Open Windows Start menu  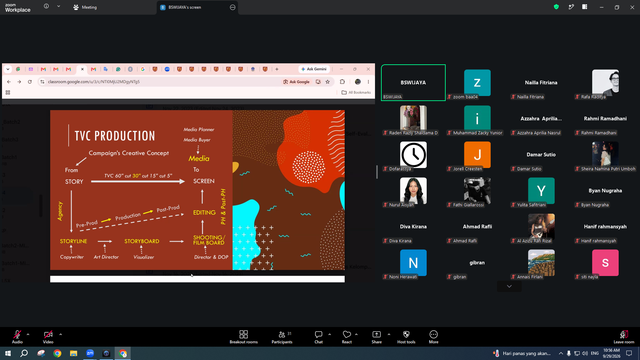(x=8, y=353)
